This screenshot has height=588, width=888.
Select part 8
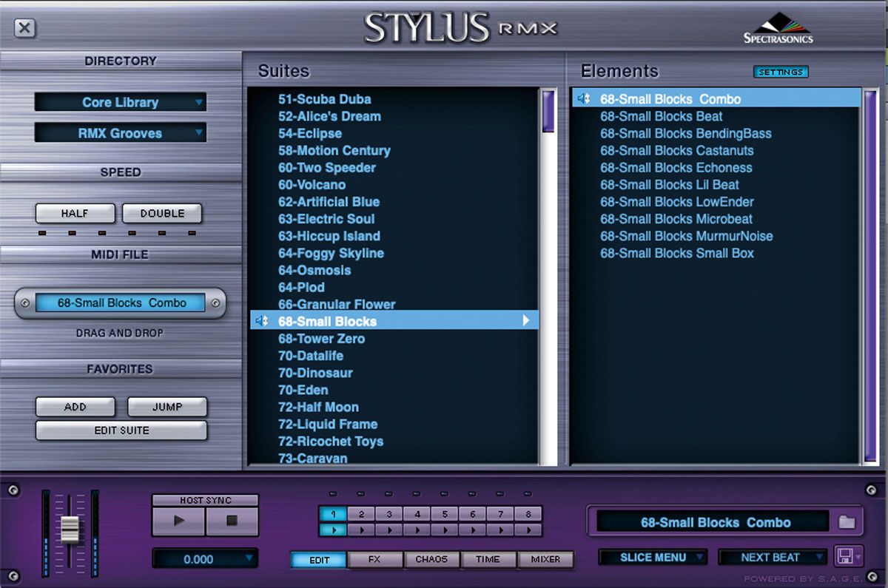528,514
